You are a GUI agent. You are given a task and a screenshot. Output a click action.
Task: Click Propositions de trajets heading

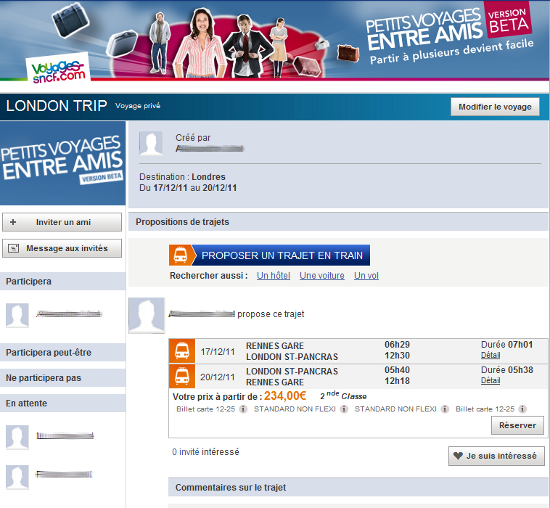182,222
